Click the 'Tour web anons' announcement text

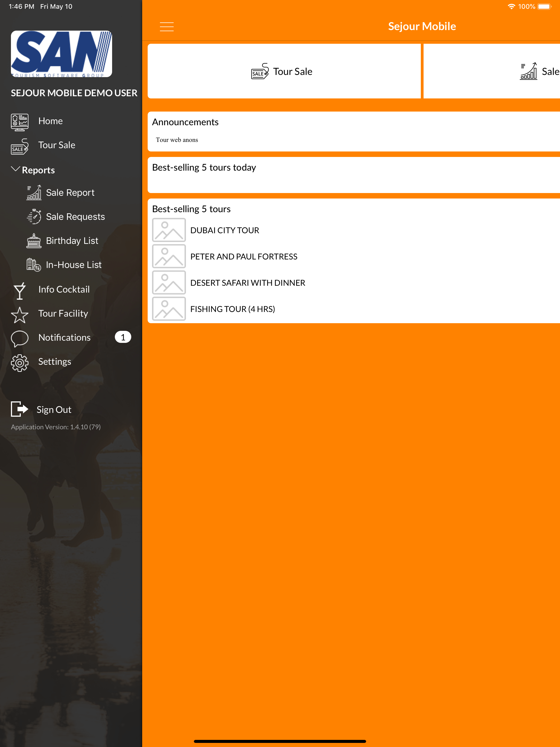click(x=177, y=140)
